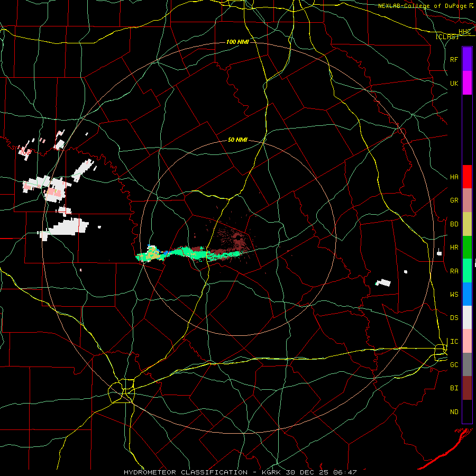Click the RF purple legend swatch
The height and width of the screenshot is (476, 476).
(x=467, y=59)
